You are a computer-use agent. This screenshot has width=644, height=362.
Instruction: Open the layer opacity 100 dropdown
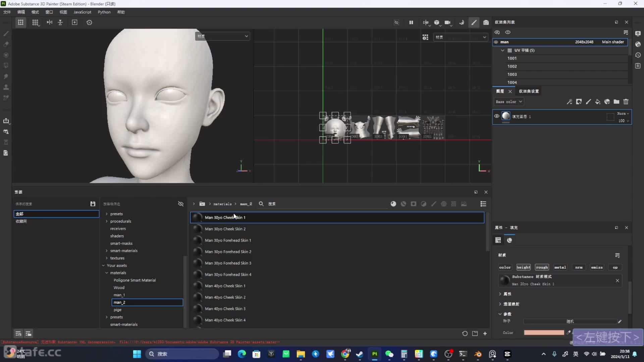(x=624, y=121)
